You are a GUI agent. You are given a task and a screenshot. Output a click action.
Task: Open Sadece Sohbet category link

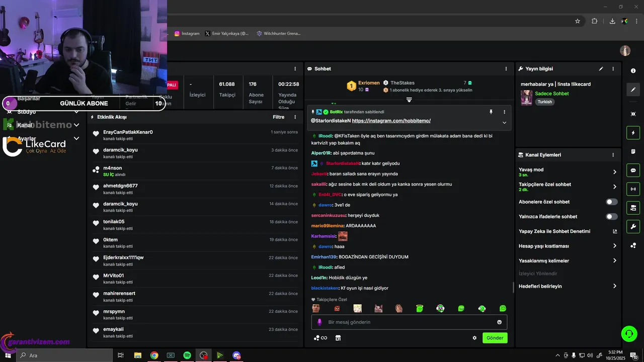pos(551,94)
